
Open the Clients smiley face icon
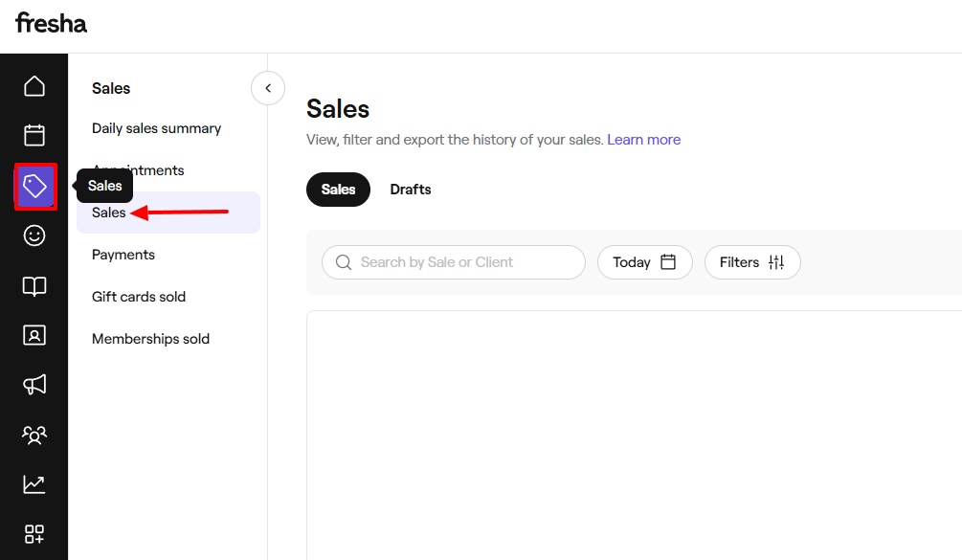coord(34,235)
